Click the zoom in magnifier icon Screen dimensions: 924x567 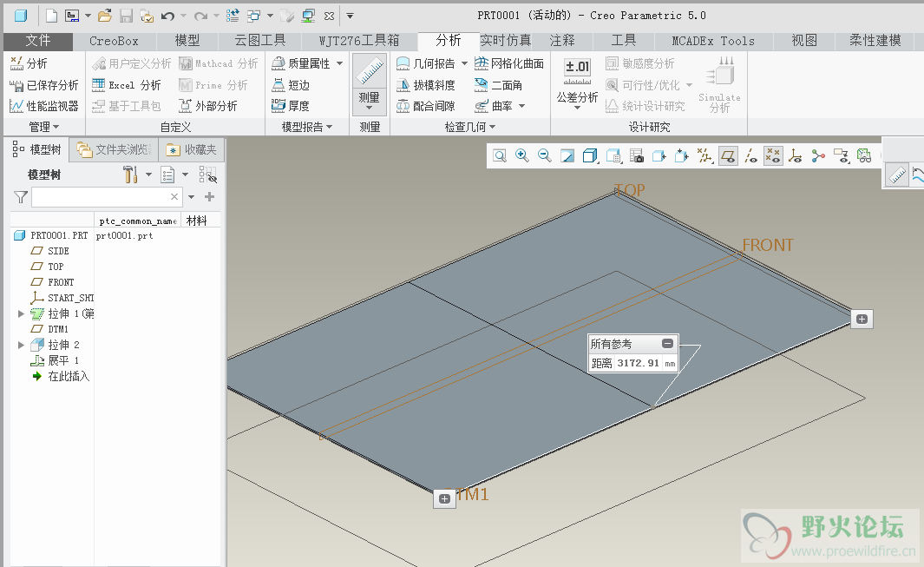pos(522,155)
